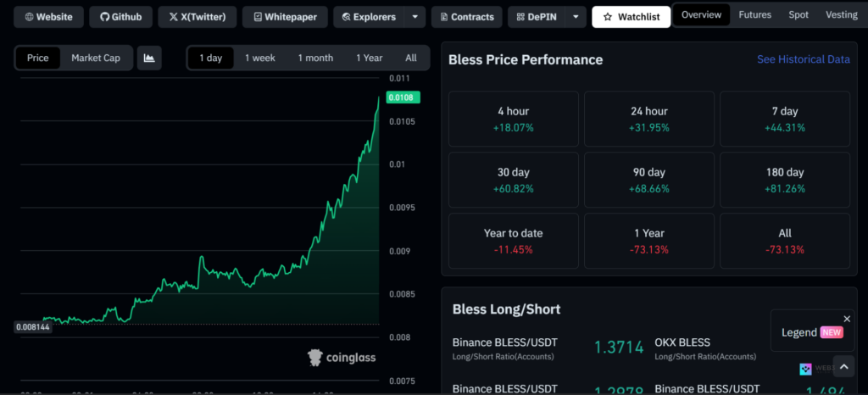868x395 pixels.
Task: Click the 0.0108 current price label
Action: (403, 97)
